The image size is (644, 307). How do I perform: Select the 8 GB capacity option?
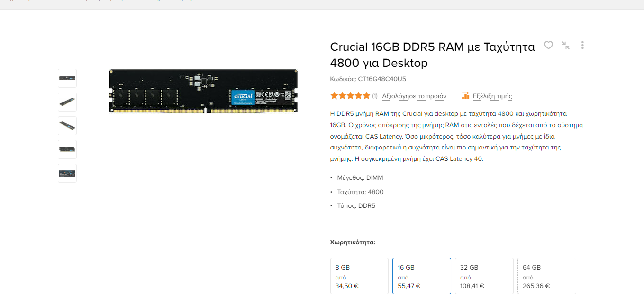point(359,276)
